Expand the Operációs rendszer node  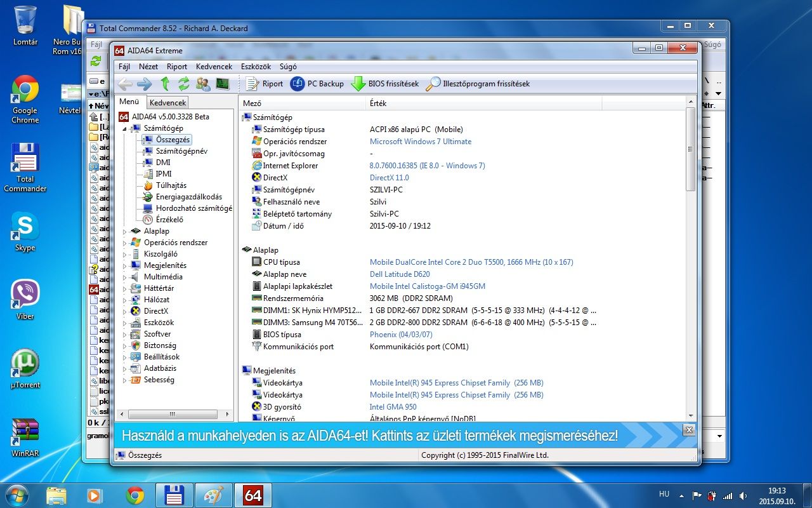tap(125, 243)
